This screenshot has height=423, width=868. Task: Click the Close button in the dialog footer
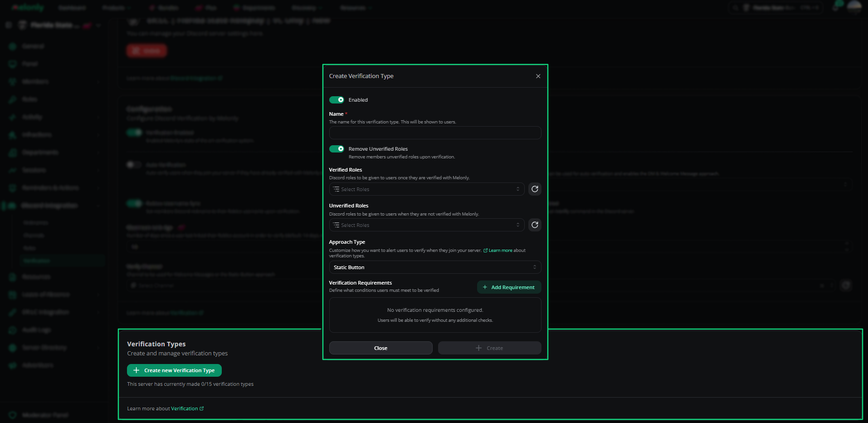pyautogui.click(x=380, y=348)
